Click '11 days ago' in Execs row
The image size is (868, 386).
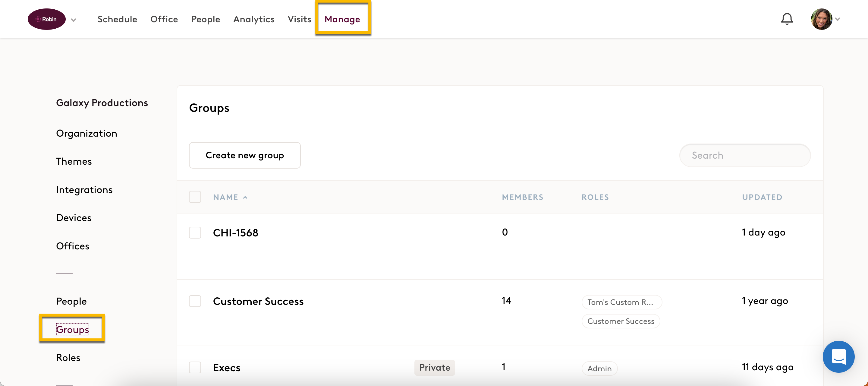click(x=768, y=368)
